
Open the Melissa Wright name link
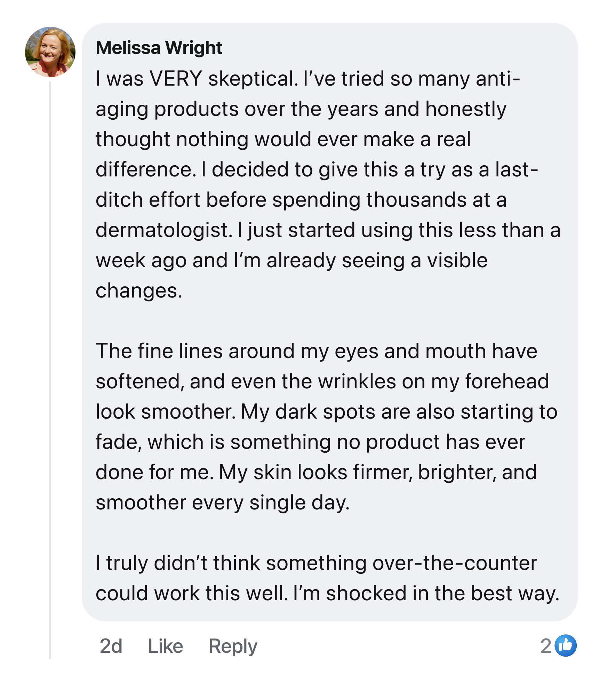point(159,48)
